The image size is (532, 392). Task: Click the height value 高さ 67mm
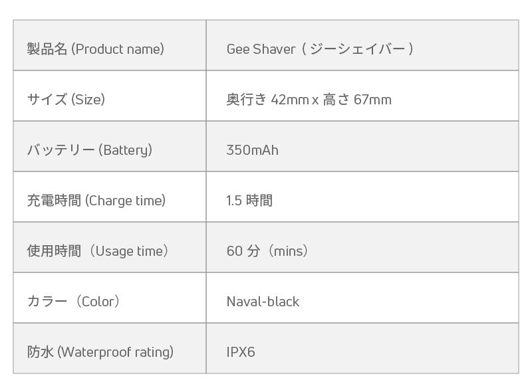tap(357, 100)
